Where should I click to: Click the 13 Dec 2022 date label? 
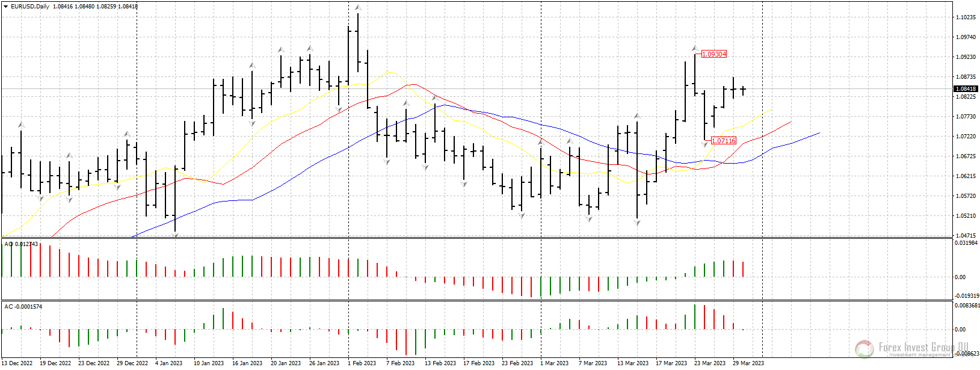[17, 363]
